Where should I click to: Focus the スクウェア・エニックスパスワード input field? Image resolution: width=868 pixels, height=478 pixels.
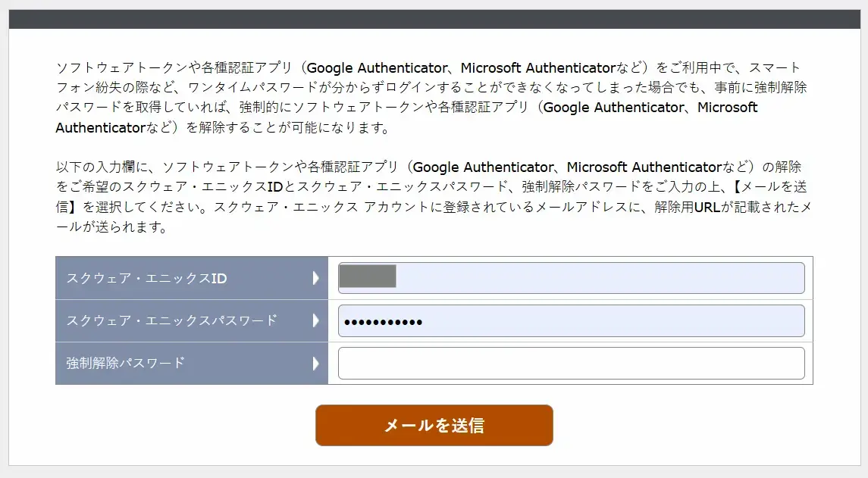pos(572,320)
